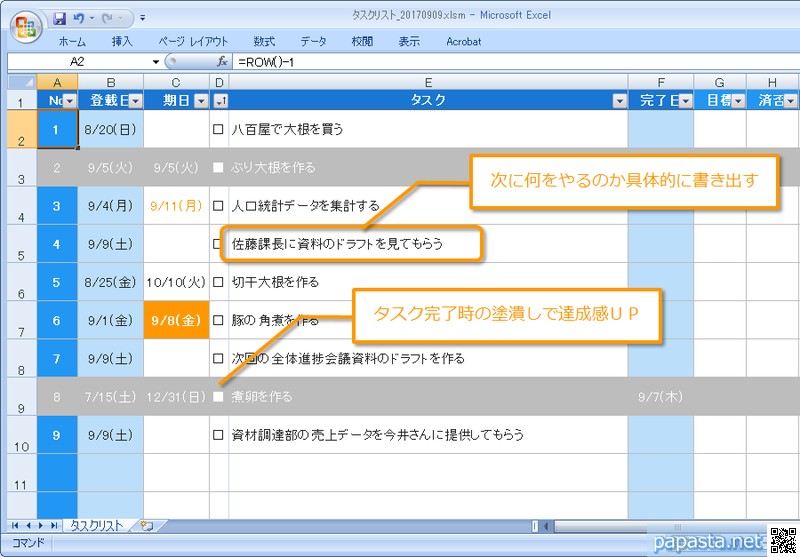Screen dimensions: 800x557
Task: Click the Select All corner of the grid
Action: pyautogui.click(x=19, y=81)
